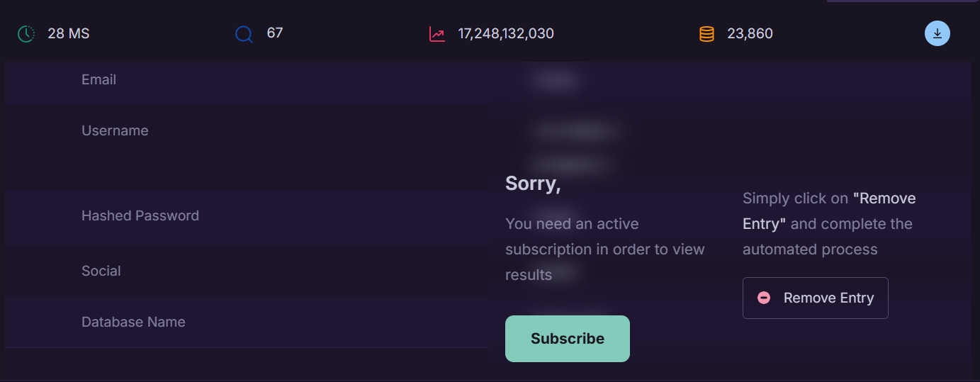Download results with the blue arrow button

(937, 33)
